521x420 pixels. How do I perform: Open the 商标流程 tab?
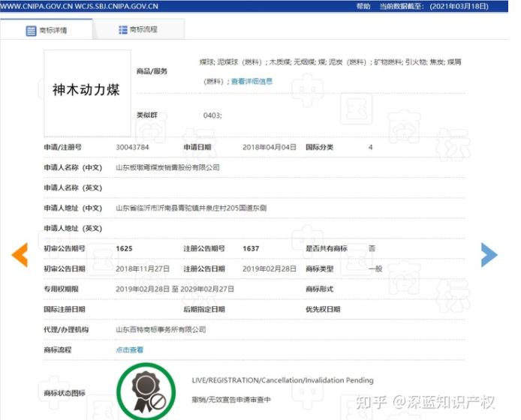click(143, 30)
